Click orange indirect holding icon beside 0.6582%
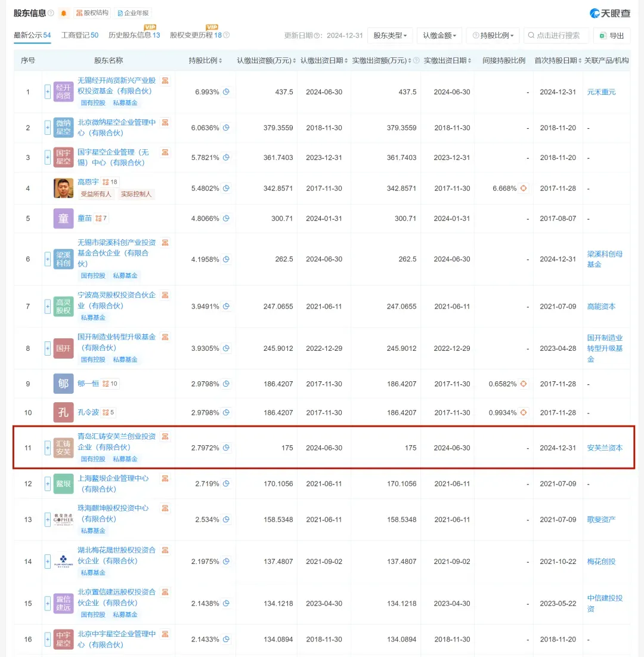Screen dimensions: 644x657 coord(524,383)
